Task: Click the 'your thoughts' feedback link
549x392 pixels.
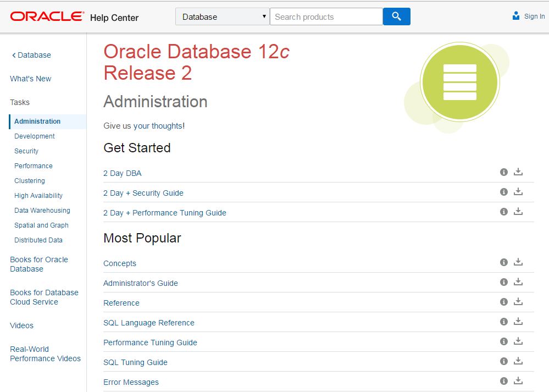Action: point(158,126)
